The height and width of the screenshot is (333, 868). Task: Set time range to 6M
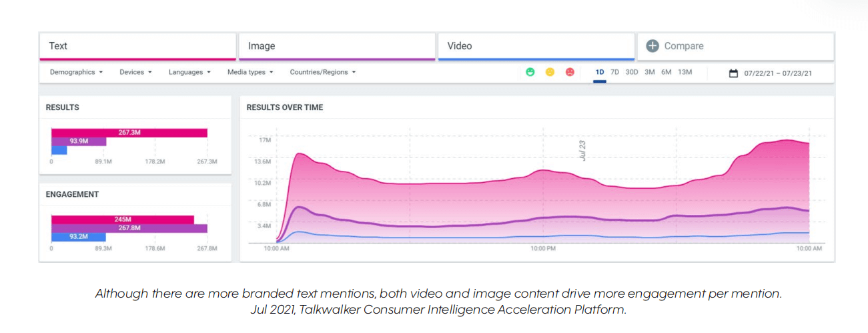[x=666, y=72]
